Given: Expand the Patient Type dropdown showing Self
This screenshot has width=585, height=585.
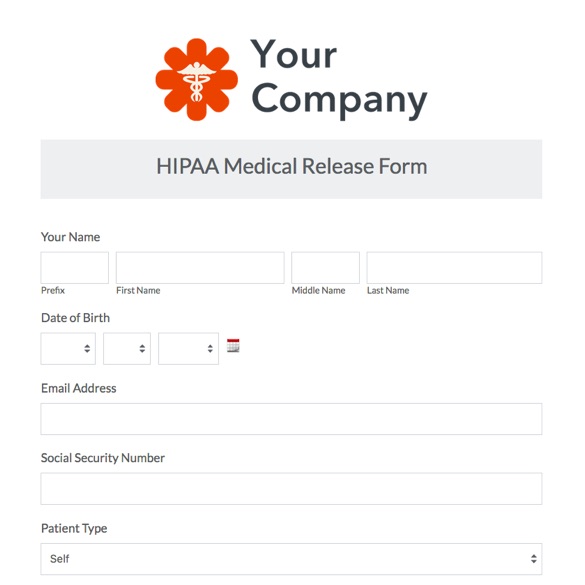Looking at the screenshot, I should 291,559.
